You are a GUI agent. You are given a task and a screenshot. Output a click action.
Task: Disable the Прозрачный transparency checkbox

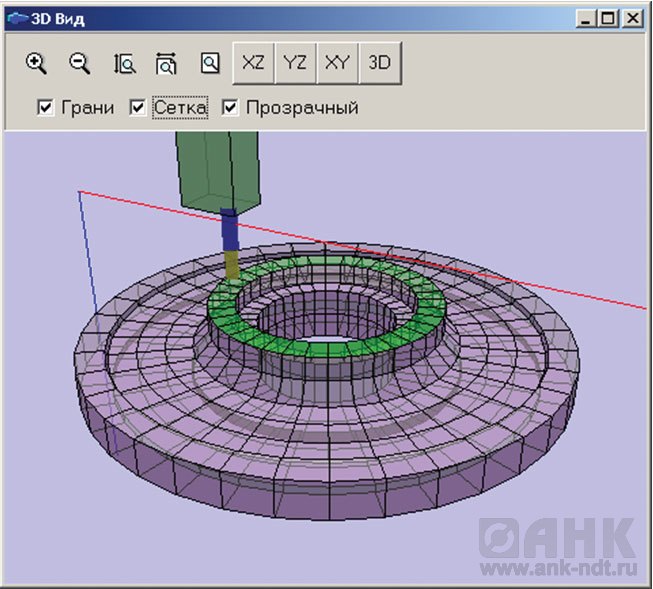[230, 108]
